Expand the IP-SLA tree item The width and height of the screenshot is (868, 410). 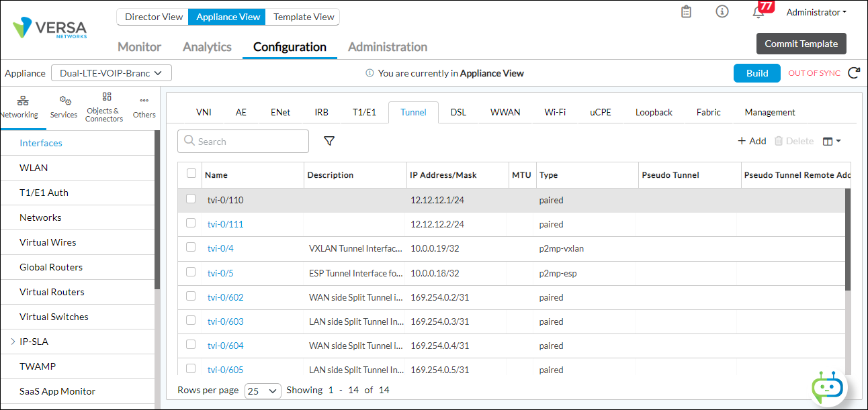click(13, 342)
